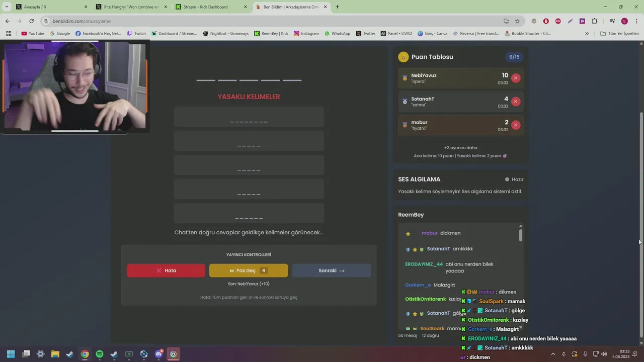Click the chat panel scrollbar
The image size is (644, 362).
coord(521,235)
